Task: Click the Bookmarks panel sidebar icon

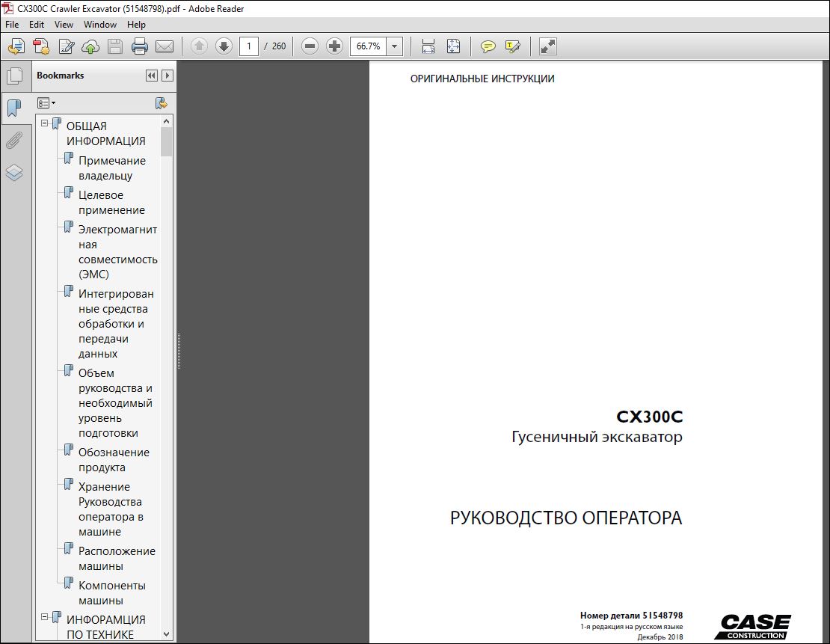Action: [14, 108]
